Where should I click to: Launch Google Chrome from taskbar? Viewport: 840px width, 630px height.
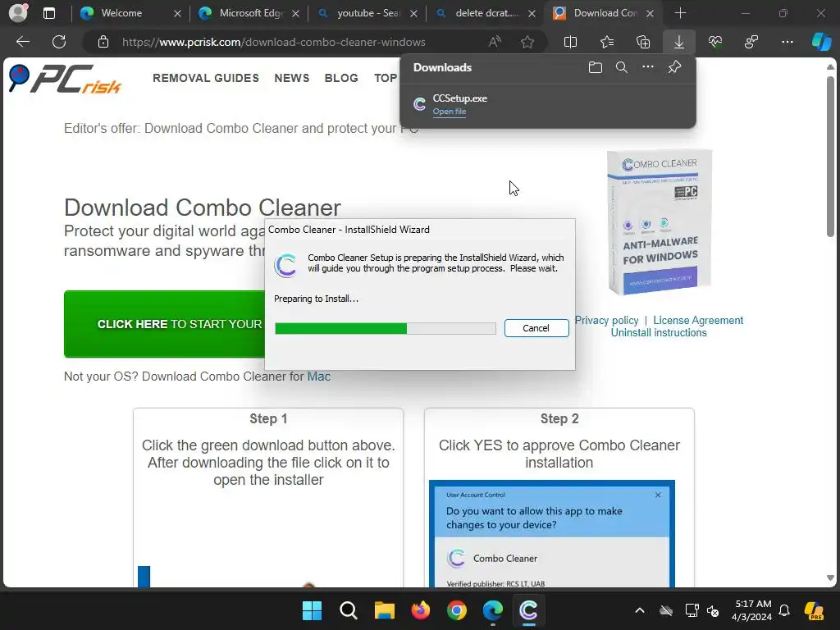[456, 610]
